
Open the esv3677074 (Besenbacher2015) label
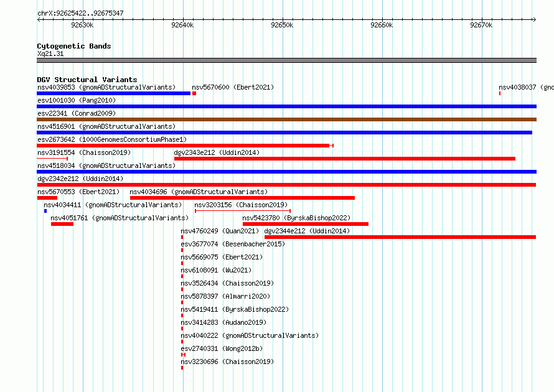(x=233, y=244)
